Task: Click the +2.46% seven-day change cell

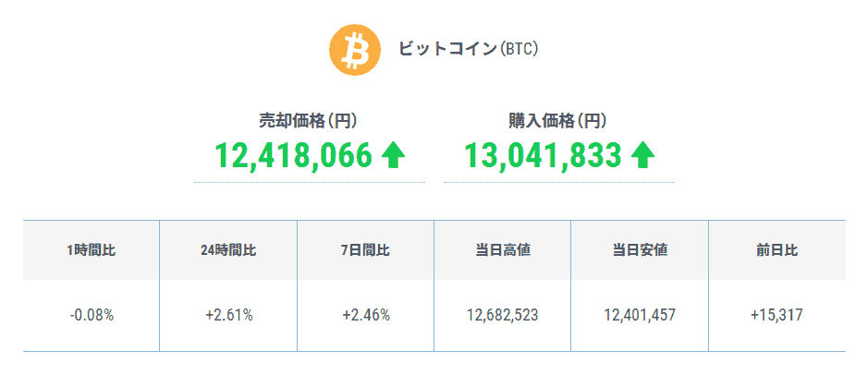Action: 365,315
